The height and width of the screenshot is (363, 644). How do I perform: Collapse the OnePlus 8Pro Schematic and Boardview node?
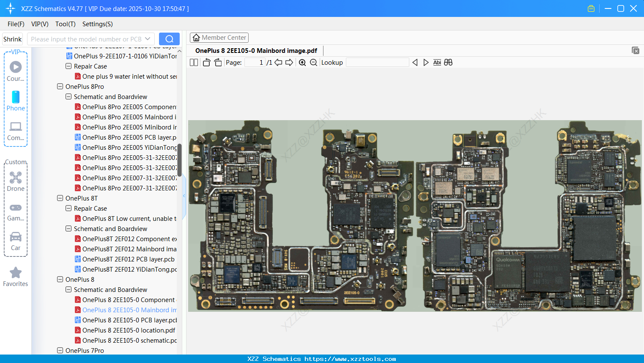point(68,96)
